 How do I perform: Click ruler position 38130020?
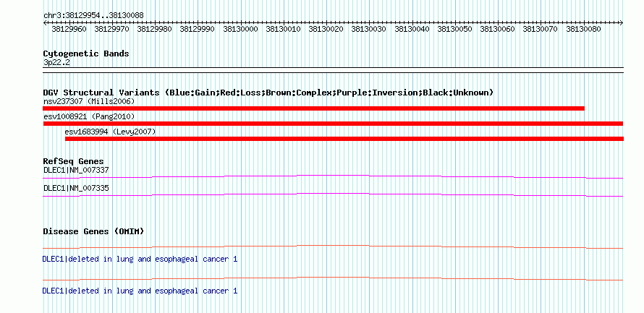point(326,29)
